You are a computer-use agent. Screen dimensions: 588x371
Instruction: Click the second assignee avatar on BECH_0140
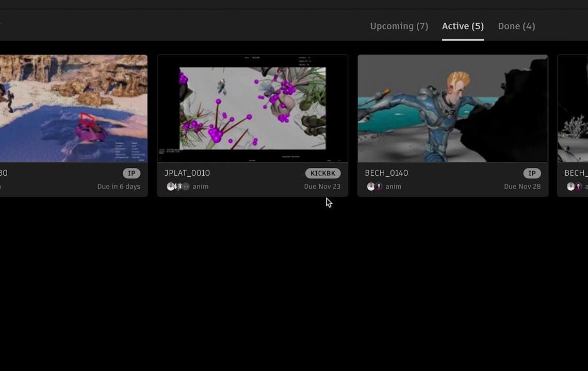(x=379, y=187)
